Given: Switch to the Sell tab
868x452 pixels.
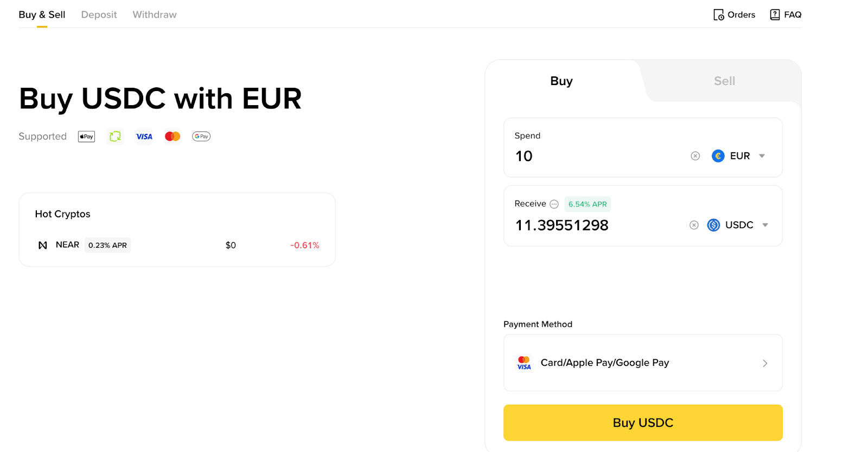Looking at the screenshot, I should [x=724, y=81].
